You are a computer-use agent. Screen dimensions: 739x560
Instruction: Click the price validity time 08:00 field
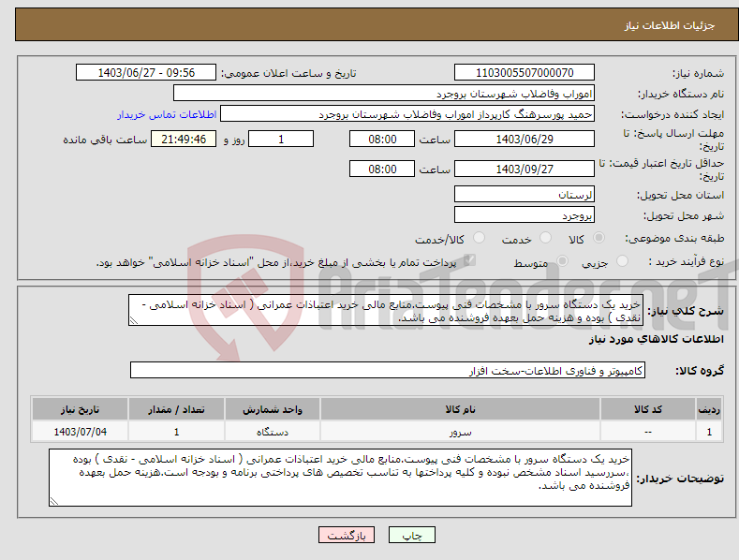[x=382, y=169]
